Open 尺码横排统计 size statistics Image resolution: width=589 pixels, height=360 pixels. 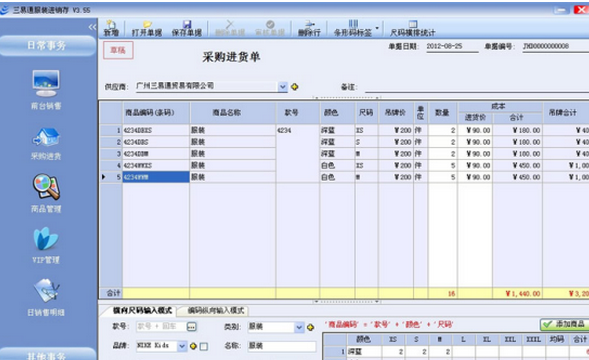click(x=412, y=28)
